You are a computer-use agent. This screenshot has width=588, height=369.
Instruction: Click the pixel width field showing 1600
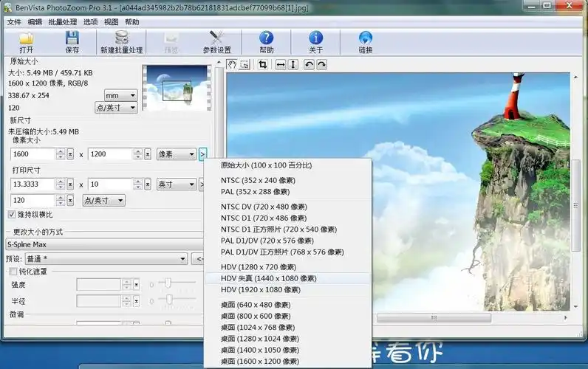coord(33,154)
